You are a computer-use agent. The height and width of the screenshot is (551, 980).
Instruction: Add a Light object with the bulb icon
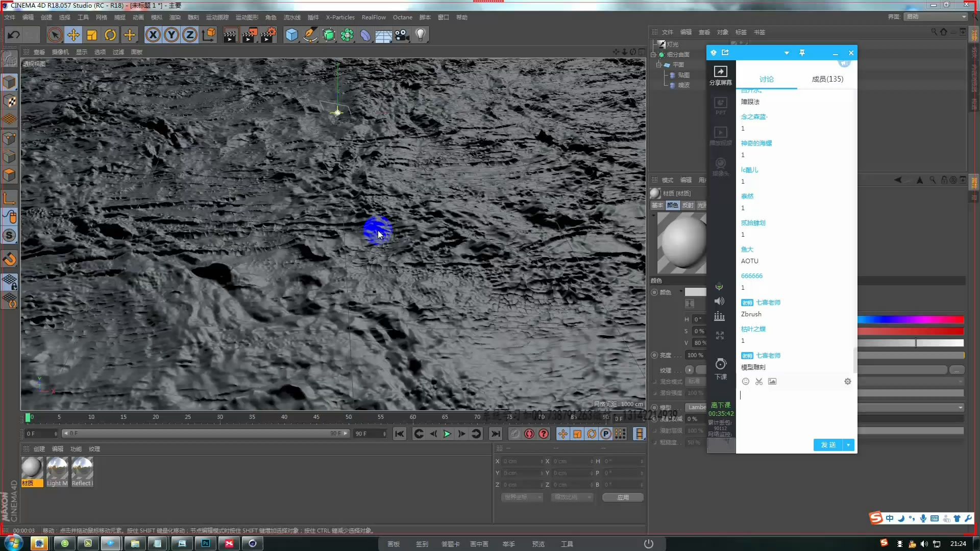click(x=421, y=35)
